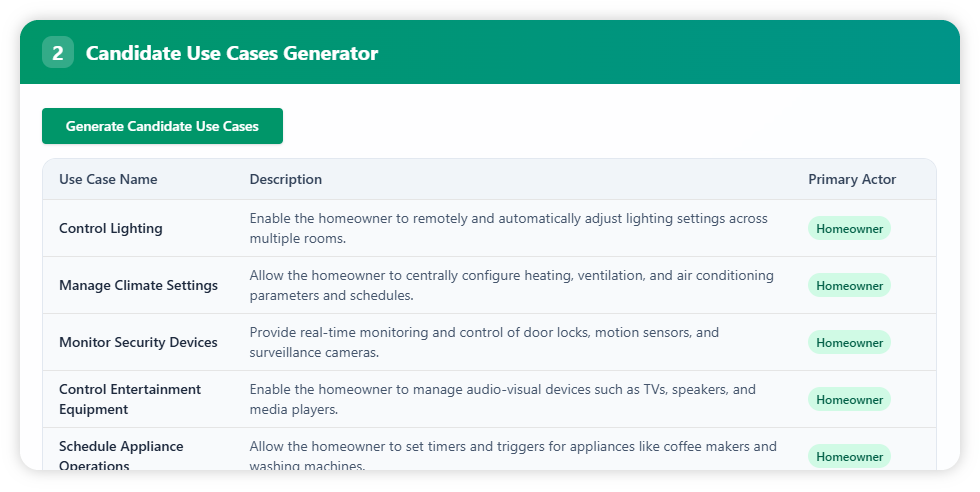Click the Candidate Use Cases Generator heading
The width and height of the screenshot is (980, 492).
[232, 53]
